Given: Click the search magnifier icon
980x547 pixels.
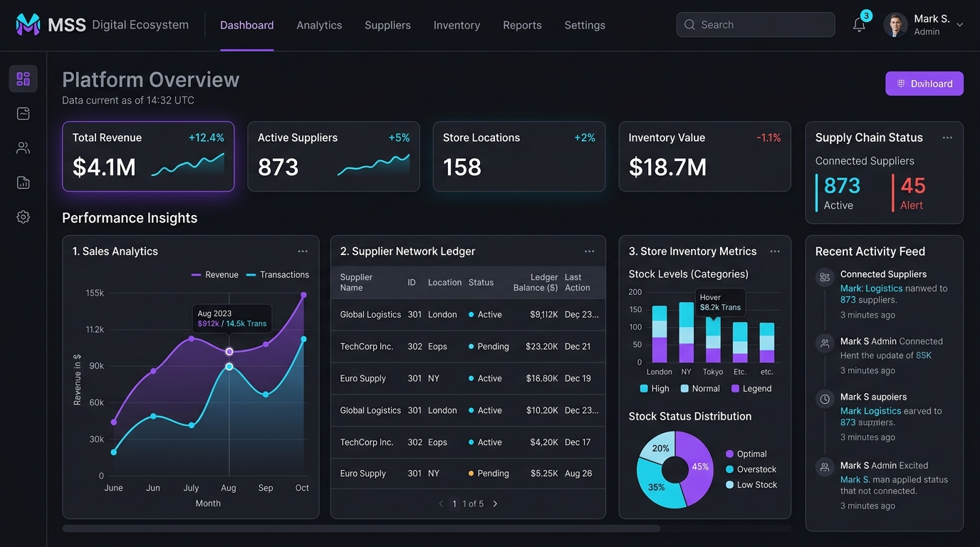Looking at the screenshot, I should [x=689, y=25].
